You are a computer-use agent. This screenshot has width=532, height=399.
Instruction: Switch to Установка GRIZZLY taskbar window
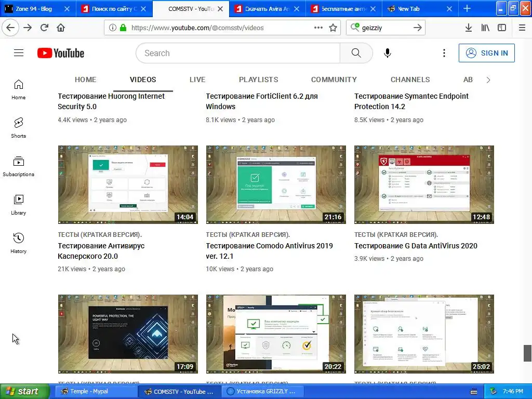point(263,391)
